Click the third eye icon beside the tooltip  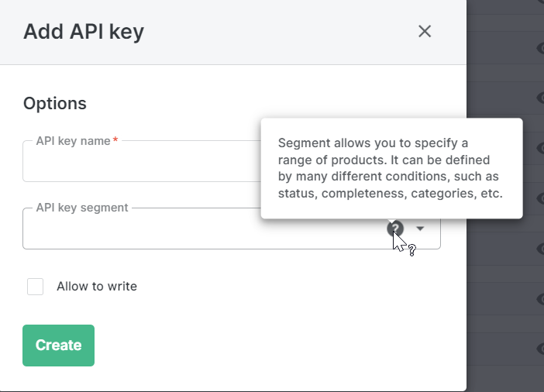point(540,147)
